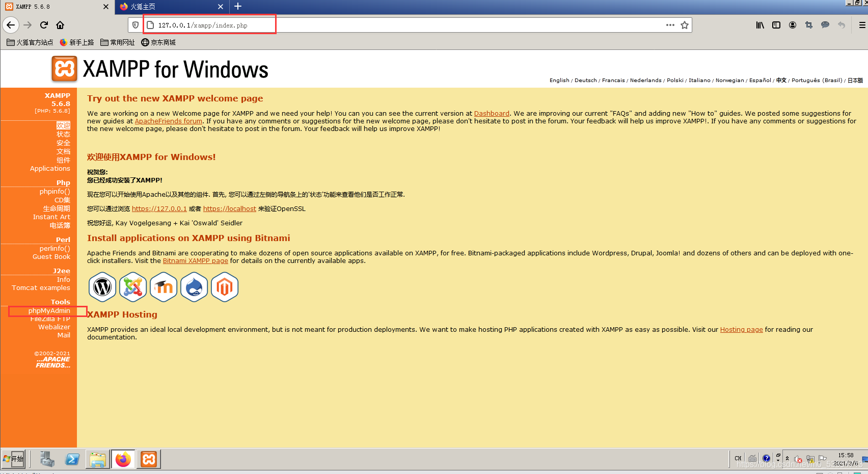Click the CH input language indicator

pyautogui.click(x=738, y=458)
